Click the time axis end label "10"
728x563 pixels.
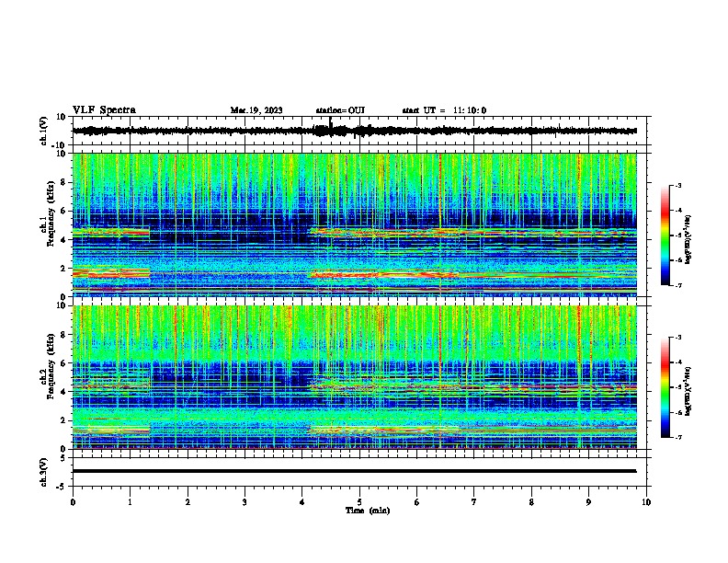click(x=646, y=502)
